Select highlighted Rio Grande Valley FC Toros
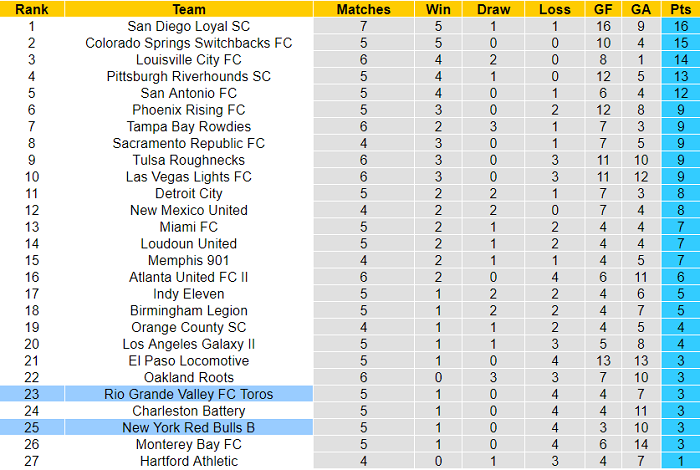Viewport: 700px width, 470px height. tap(188, 394)
